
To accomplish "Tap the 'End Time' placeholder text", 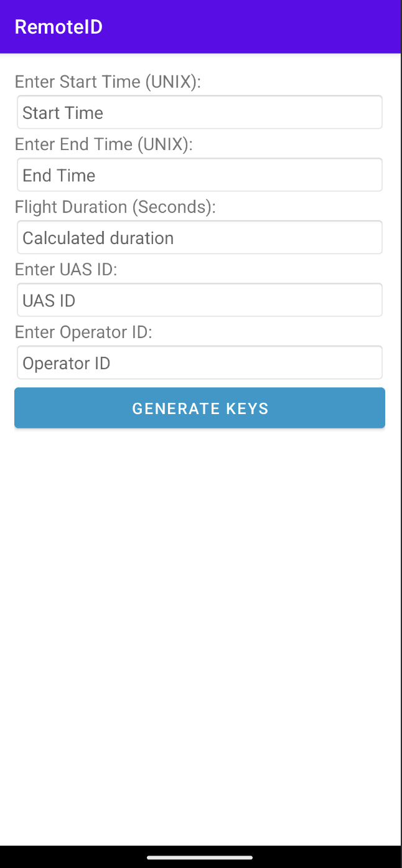I will click(x=59, y=176).
